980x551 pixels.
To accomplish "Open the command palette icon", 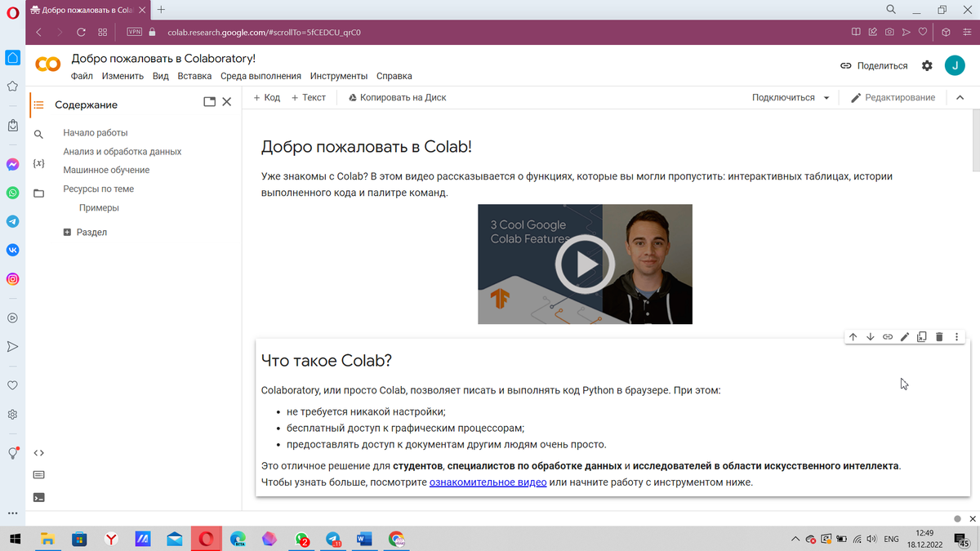I will (x=38, y=474).
